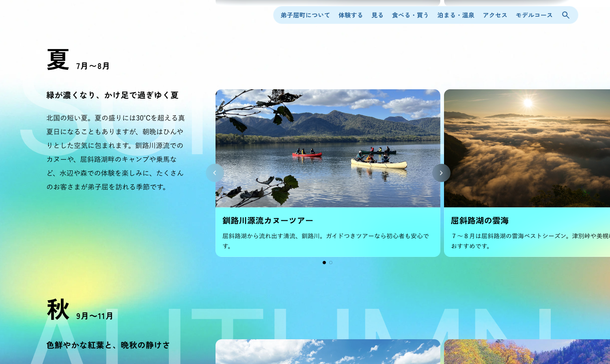This screenshot has width=610, height=364.
Task: Click the summer paragraph starting 北国の短い夏
Action: coord(116,152)
